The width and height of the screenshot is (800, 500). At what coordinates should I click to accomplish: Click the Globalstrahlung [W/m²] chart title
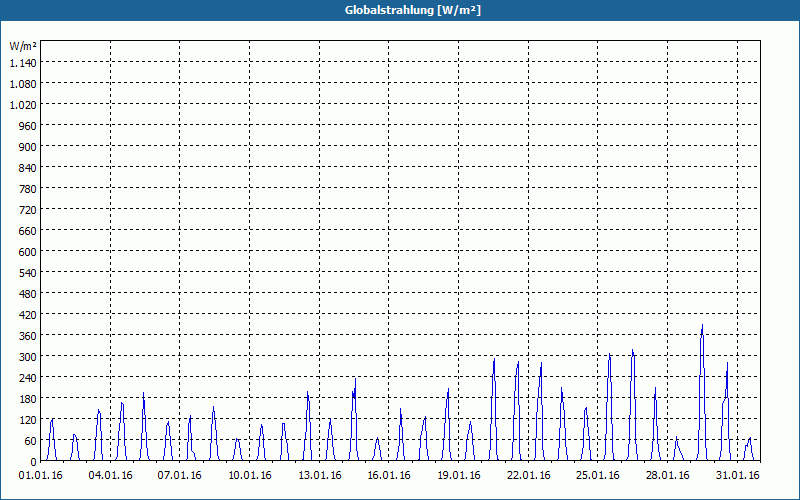pos(412,10)
